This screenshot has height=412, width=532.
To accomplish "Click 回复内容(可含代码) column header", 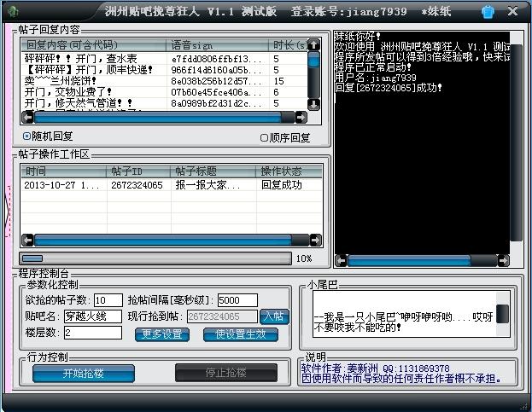I will (93, 45).
